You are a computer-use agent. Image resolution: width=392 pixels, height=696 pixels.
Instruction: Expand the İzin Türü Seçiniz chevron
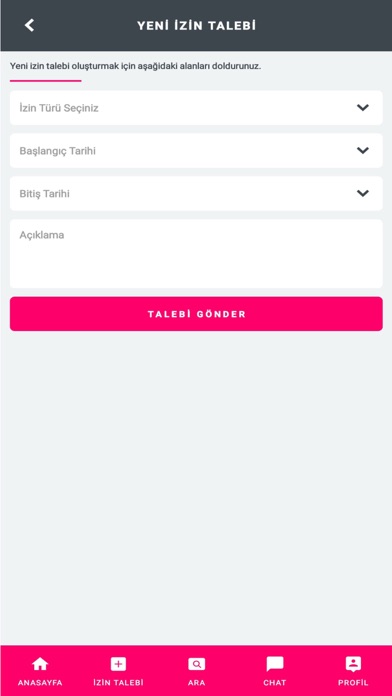[363, 107]
